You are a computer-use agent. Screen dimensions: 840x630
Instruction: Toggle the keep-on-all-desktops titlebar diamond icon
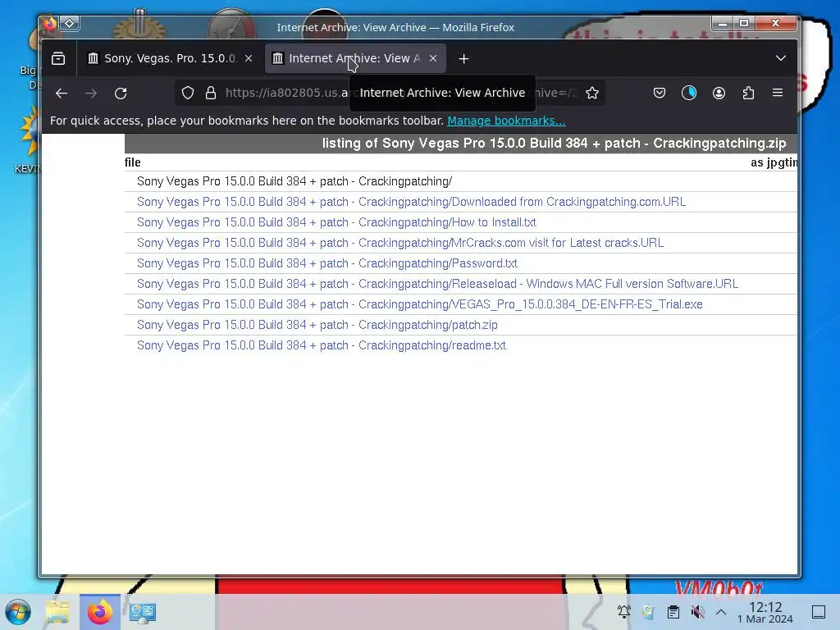pyautogui.click(x=70, y=24)
